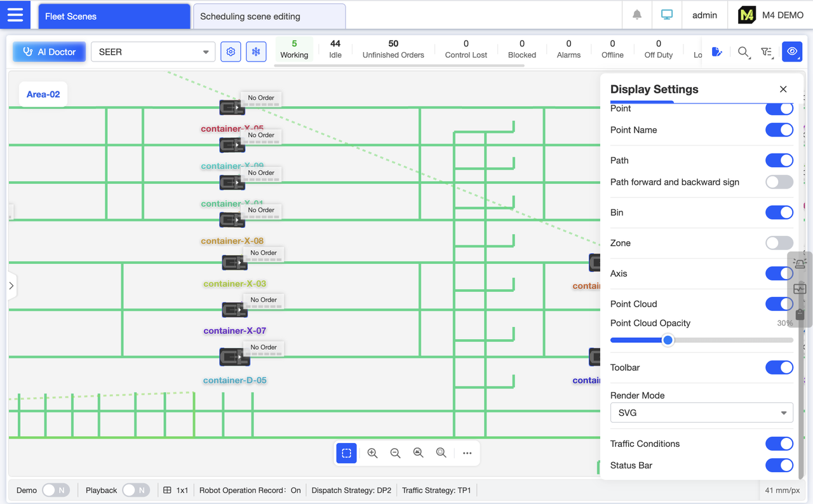The width and height of the screenshot is (813, 504).
Task: Adjust the Point Cloud Opacity slider
Action: (x=668, y=340)
